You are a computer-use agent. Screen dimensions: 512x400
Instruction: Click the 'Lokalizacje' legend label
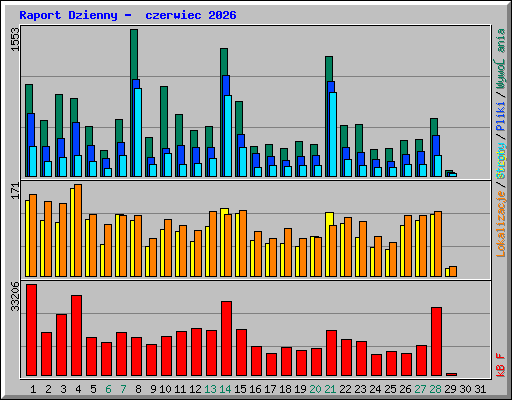coord(501,224)
